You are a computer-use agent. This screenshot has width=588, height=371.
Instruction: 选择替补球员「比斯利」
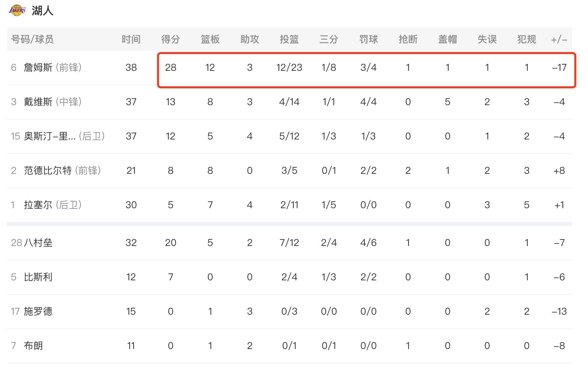click(x=39, y=277)
